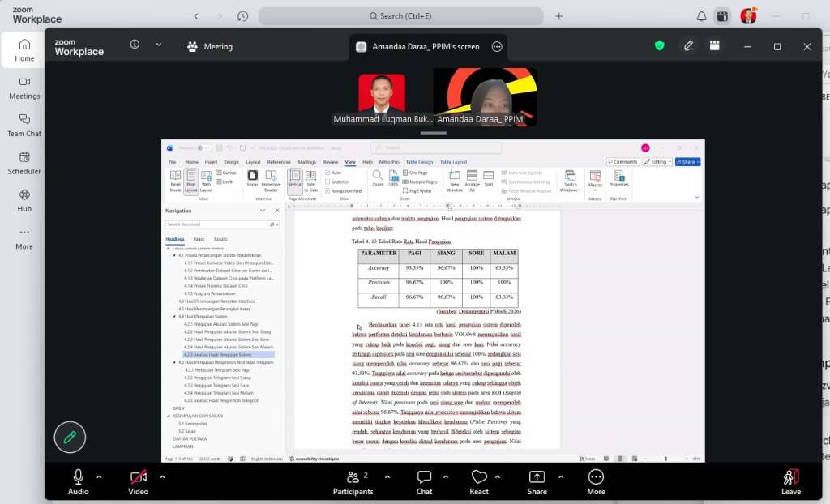Open screen share options ellipsis icon

(x=497, y=46)
